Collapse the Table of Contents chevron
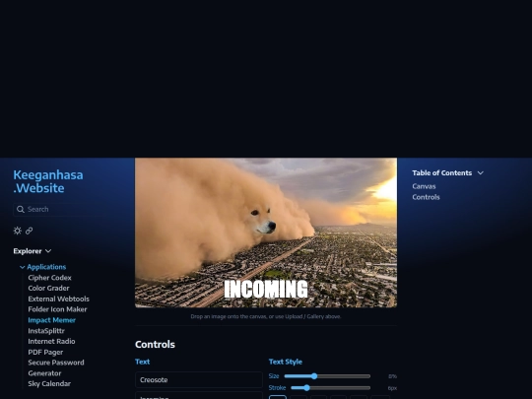 click(x=481, y=173)
